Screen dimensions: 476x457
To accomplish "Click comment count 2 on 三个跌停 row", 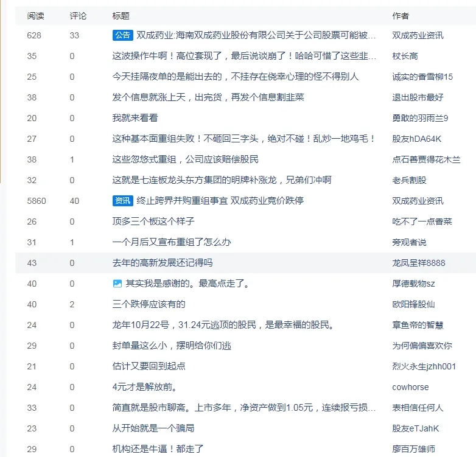I will click(x=72, y=304).
